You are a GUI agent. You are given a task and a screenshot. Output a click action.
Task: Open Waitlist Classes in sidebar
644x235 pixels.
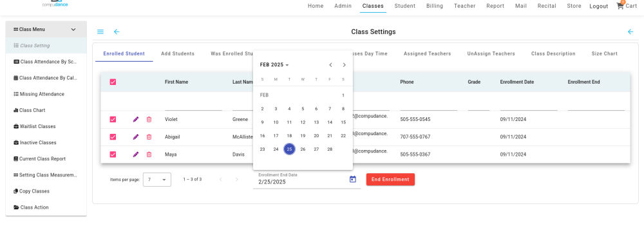[x=46, y=127]
